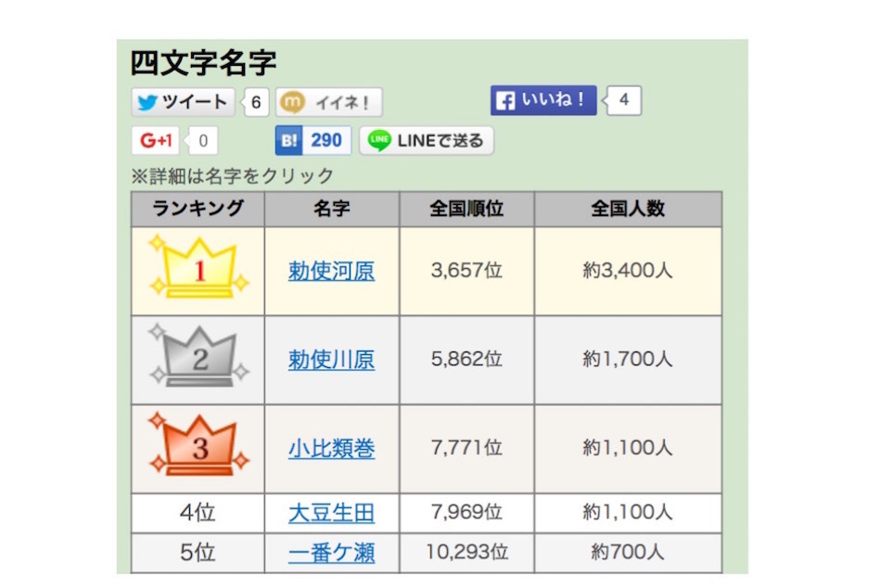Click the ランキング column header
This screenshot has width=881, height=588.
198,209
